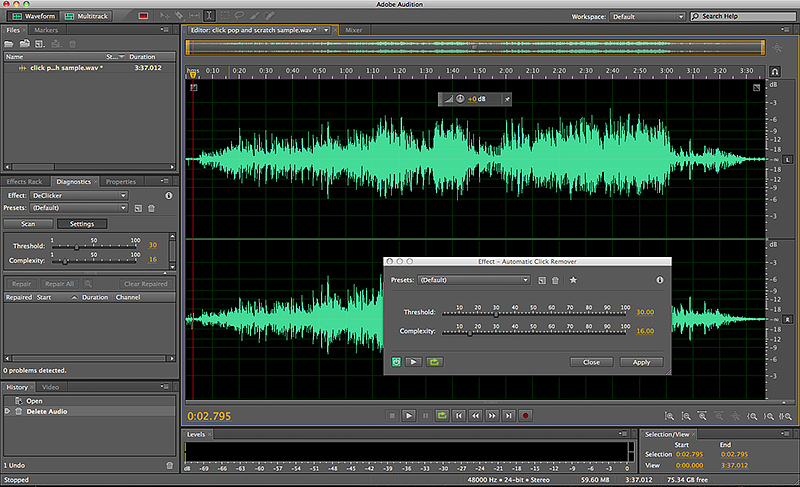Screen dimensions: 800x487
Task: Preview the effect with dialog play button
Action: coord(413,362)
